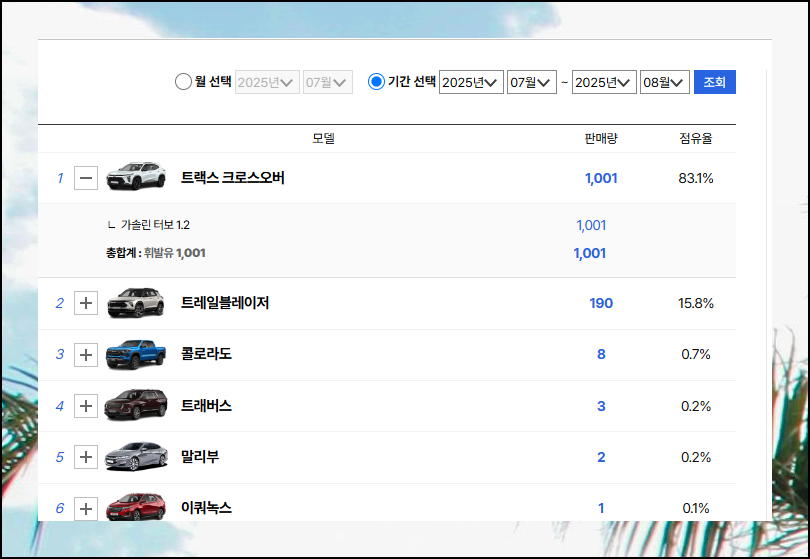Click 말리부 sales value 2

click(x=601, y=457)
